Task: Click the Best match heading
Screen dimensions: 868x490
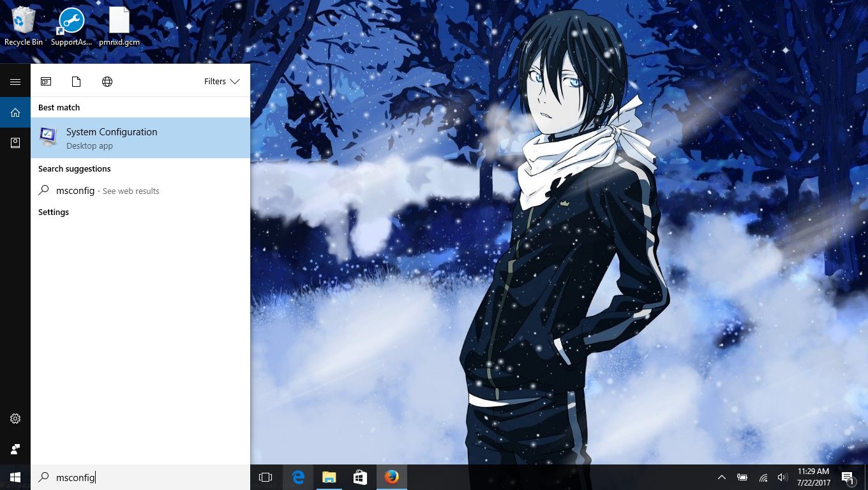Action: 59,107
